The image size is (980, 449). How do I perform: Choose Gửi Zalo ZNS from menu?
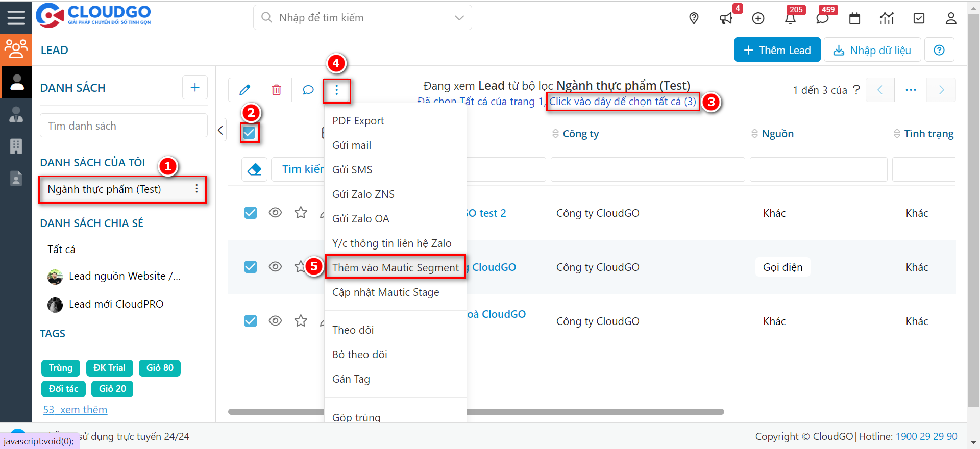363,194
